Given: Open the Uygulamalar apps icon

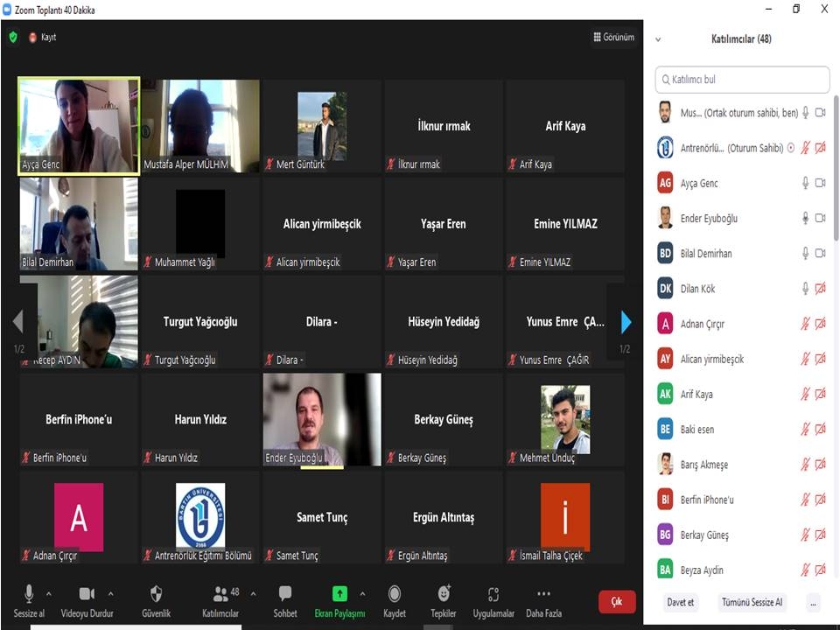Looking at the screenshot, I should 493,594.
